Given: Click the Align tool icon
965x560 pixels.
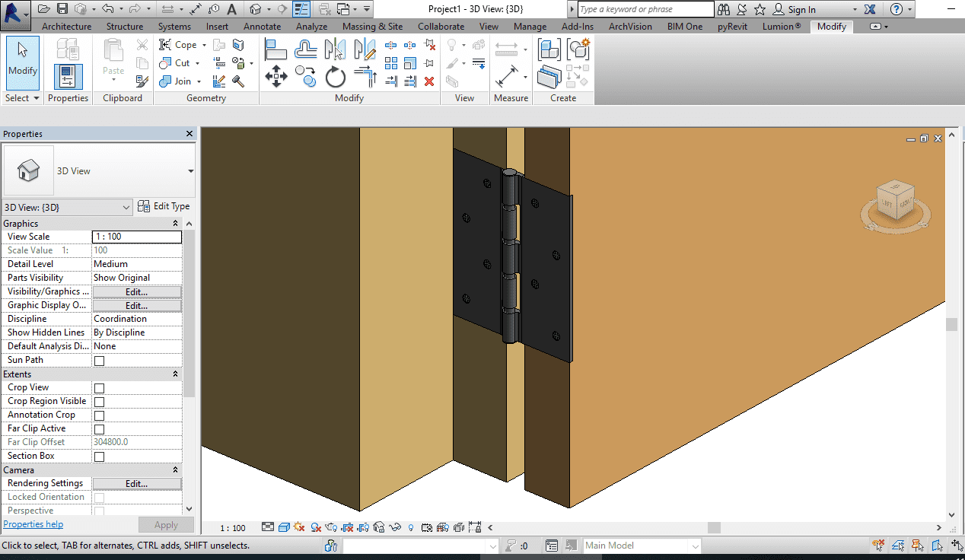Looking at the screenshot, I should (x=275, y=49).
